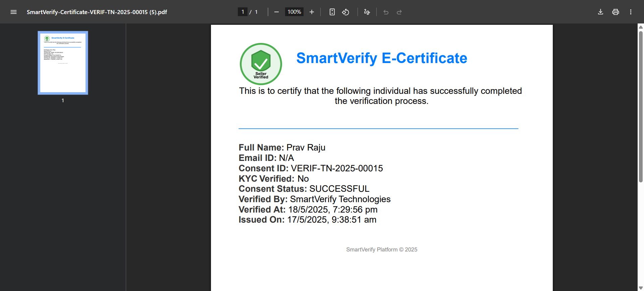
Task: Click the 'This is to certify' sentence
Action: point(380,96)
